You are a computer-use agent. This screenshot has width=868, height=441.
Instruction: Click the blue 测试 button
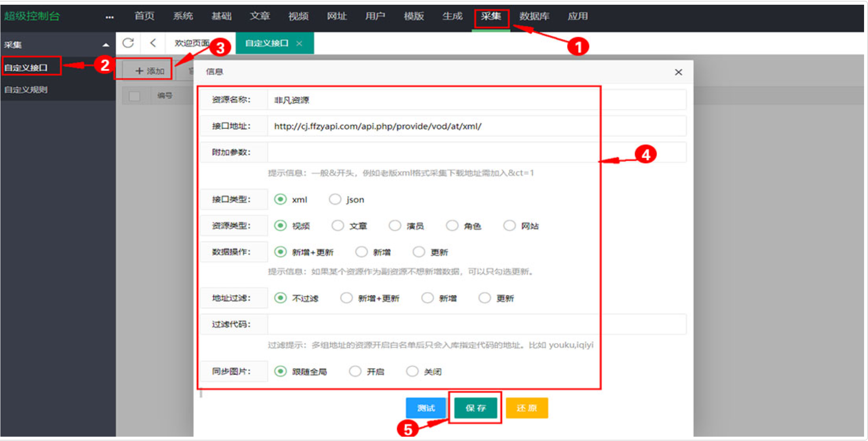[x=426, y=408]
